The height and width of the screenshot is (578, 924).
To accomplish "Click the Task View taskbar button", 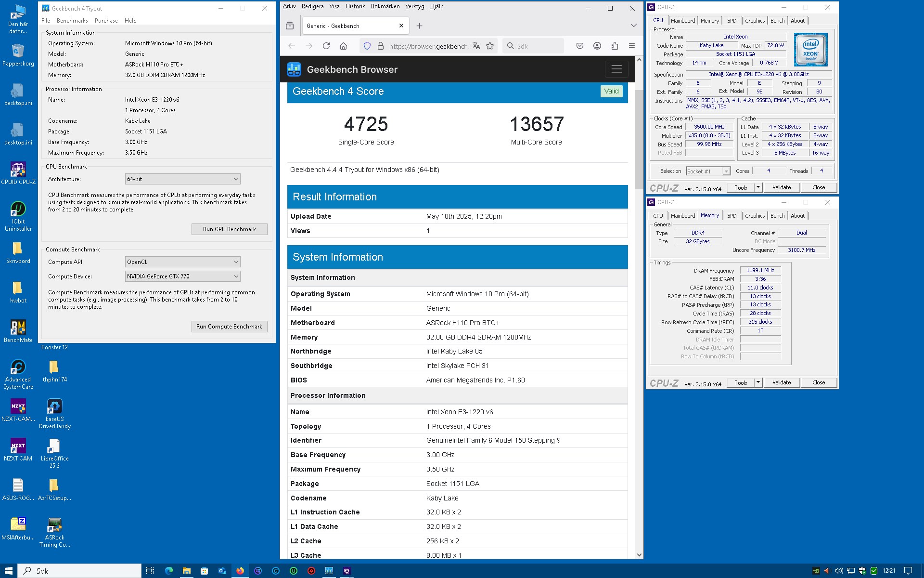I will click(150, 571).
